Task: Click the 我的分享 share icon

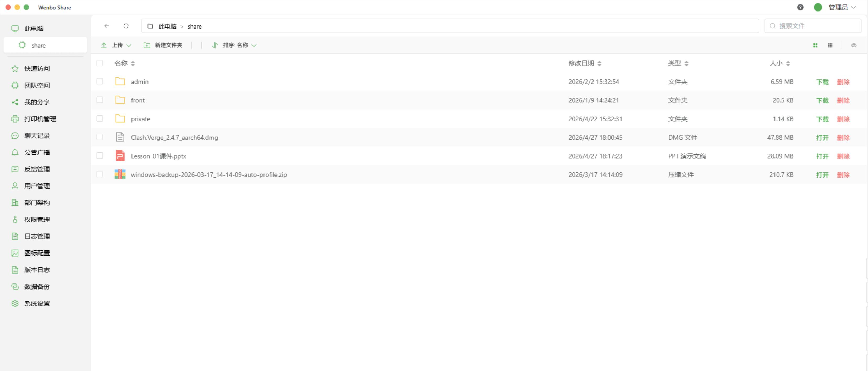Action: coord(15,102)
